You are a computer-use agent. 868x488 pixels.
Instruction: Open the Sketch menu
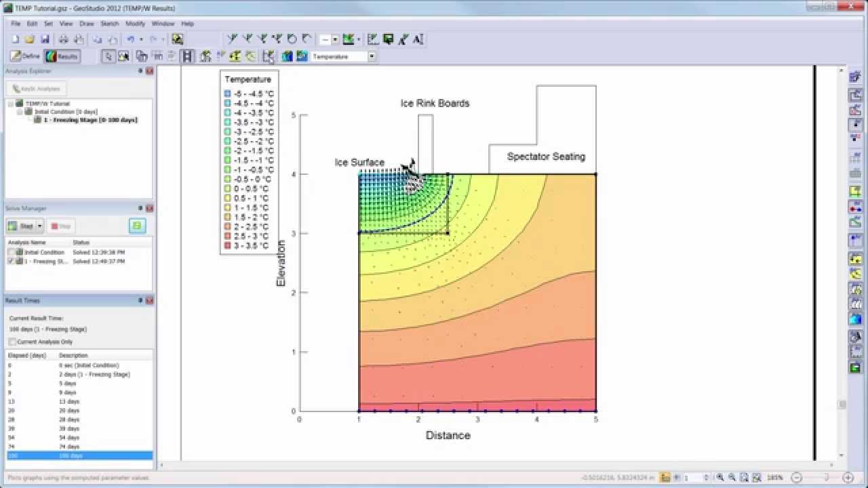[x=110, y=24]
